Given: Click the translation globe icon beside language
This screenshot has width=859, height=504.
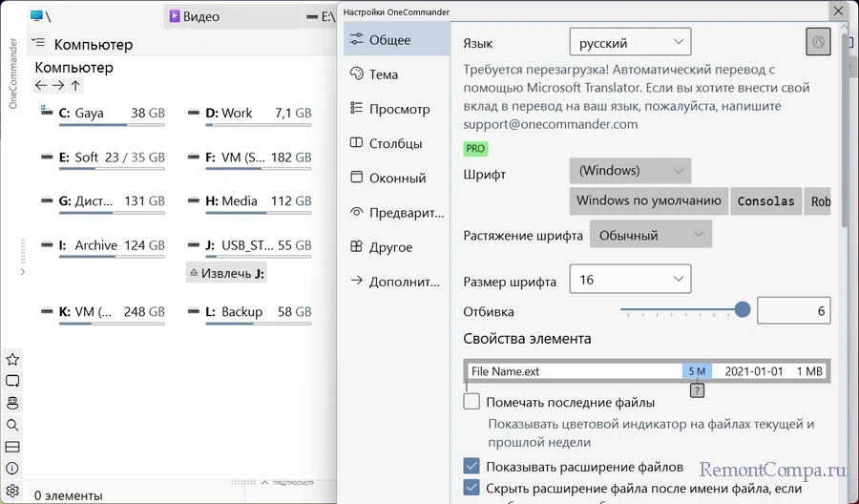Looking at the screenshot, I should (818, 42).
